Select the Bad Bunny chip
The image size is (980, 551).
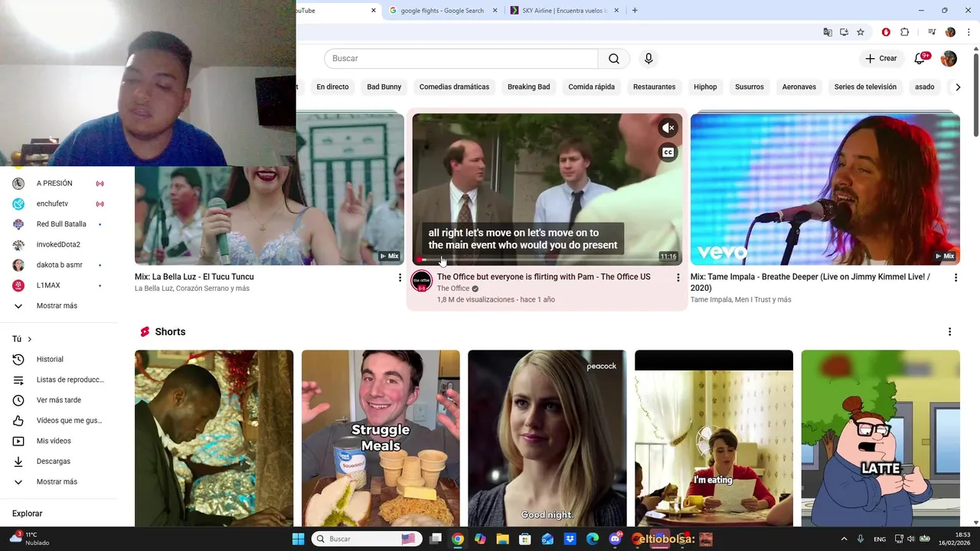tap(384, 87)
